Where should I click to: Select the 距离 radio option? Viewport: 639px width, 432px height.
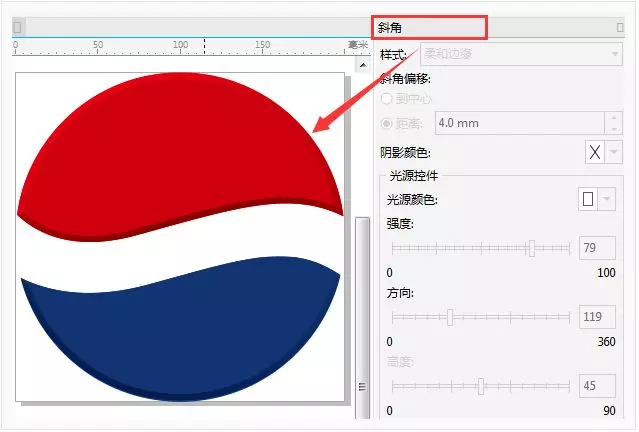(386, 123)
